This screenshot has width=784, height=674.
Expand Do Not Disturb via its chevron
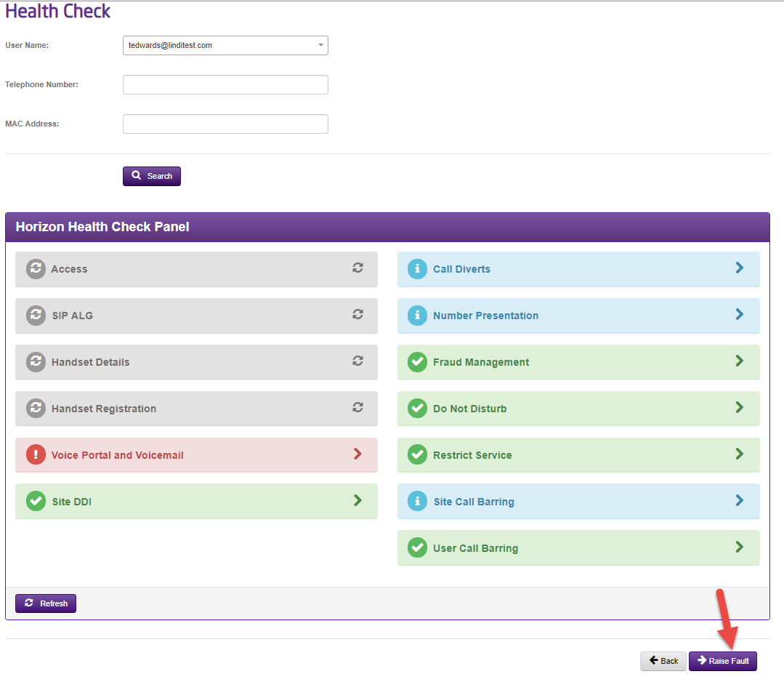[740, 407]
